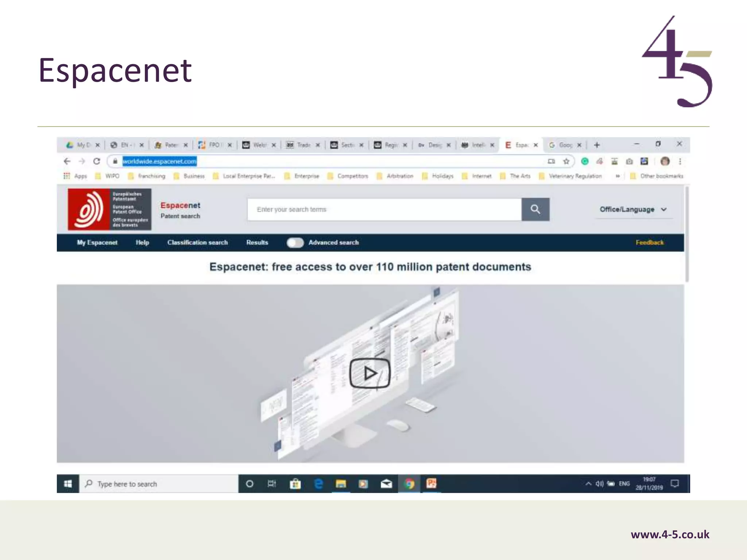The width and height of the screenshot is (747, 560).
Task: Launch Microsoft Edge from the taskbar
Action: click(318, 484)
